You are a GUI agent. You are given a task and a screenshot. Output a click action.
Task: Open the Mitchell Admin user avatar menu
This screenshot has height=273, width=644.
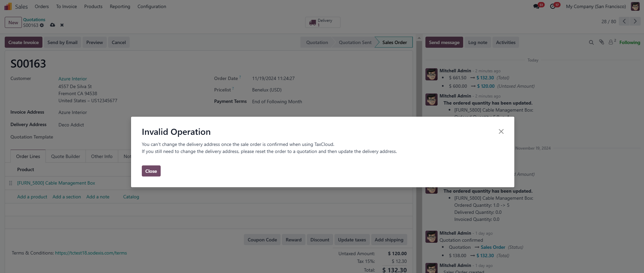tap(635, 6)
